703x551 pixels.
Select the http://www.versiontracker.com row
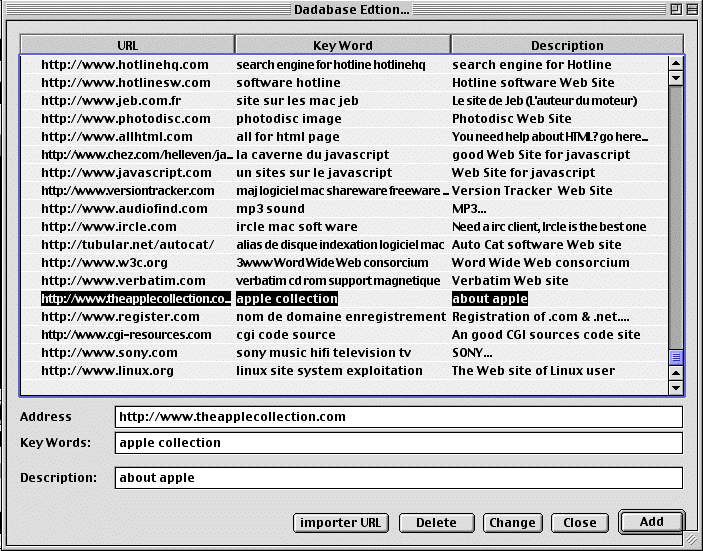click(x=344, y=191)
